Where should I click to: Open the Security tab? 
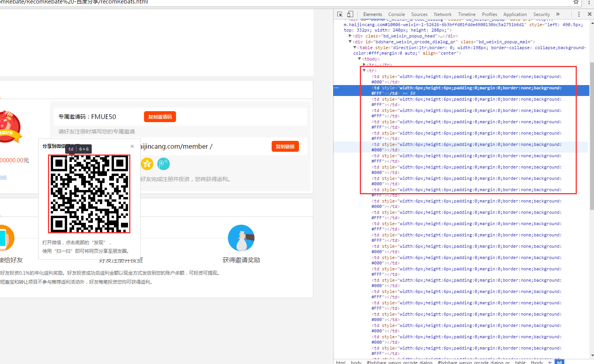pos(541,14)
